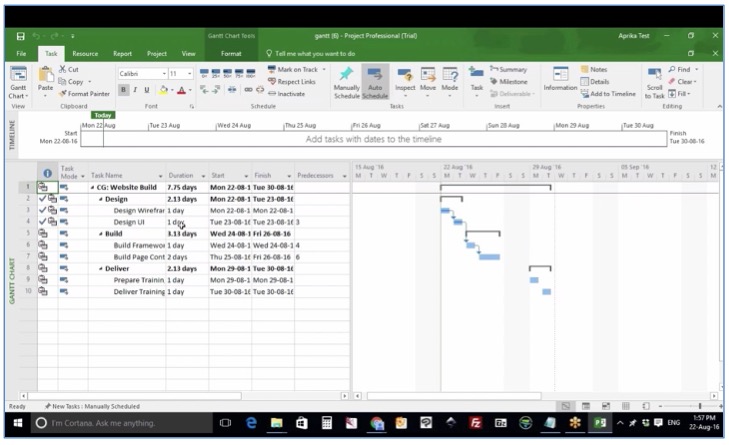
Task: Pick the font color red A
Action: 181,90
